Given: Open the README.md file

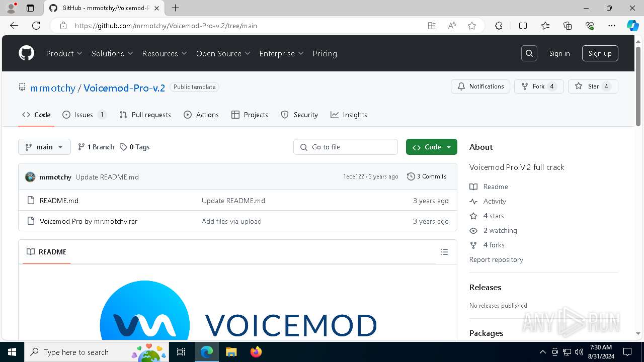Looking at the screenshot, I should 59,201.
